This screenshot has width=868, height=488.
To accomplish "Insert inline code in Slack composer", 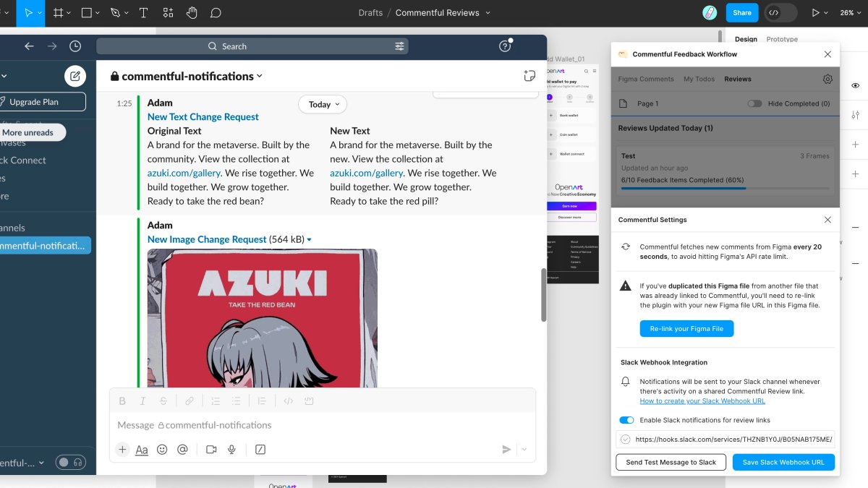I will coord(288,401).
